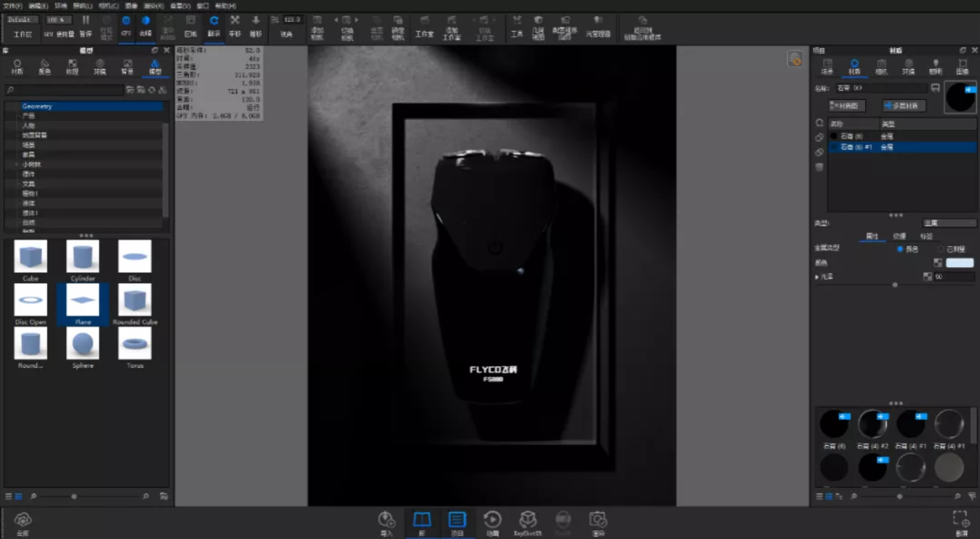Adjust the library thumbnail size slider
Viewport: 980px width, 539px height.
coord(74,496)
